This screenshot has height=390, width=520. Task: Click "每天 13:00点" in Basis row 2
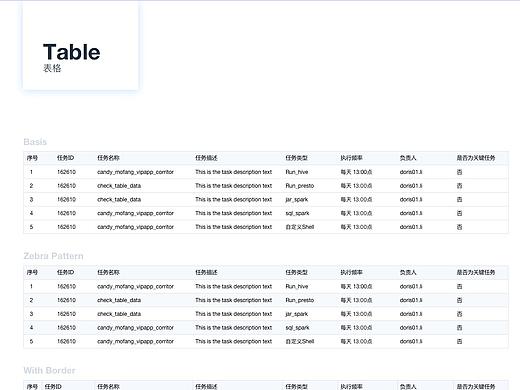[356, 186]
